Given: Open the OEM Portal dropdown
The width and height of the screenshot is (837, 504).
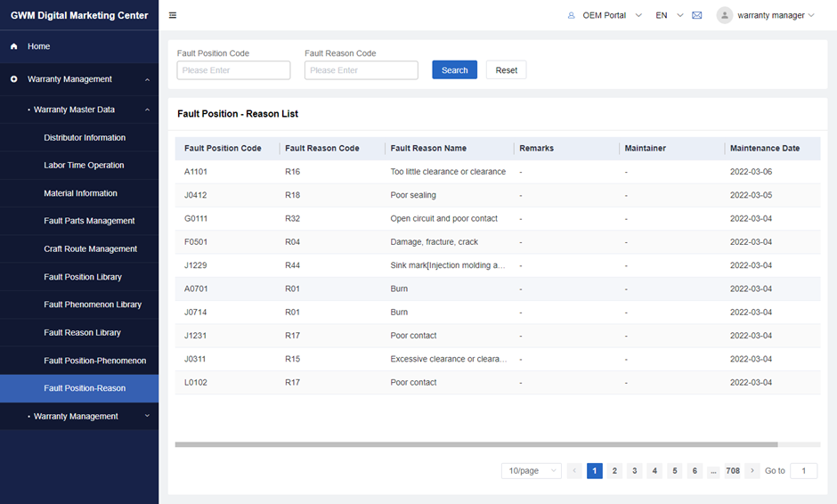Looking at the screenshot, I should (638, 15).
